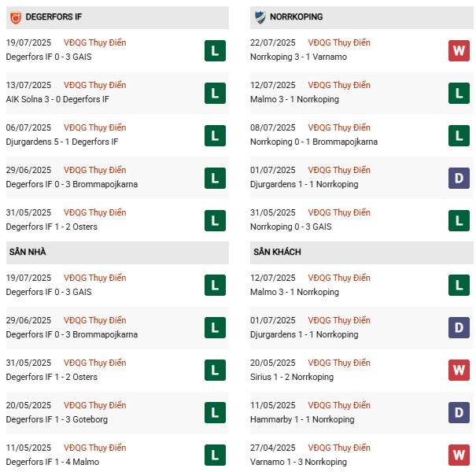Select the SÂN KHÁCH away matches header
The image size is (476, 472).
tap(277, 252)
